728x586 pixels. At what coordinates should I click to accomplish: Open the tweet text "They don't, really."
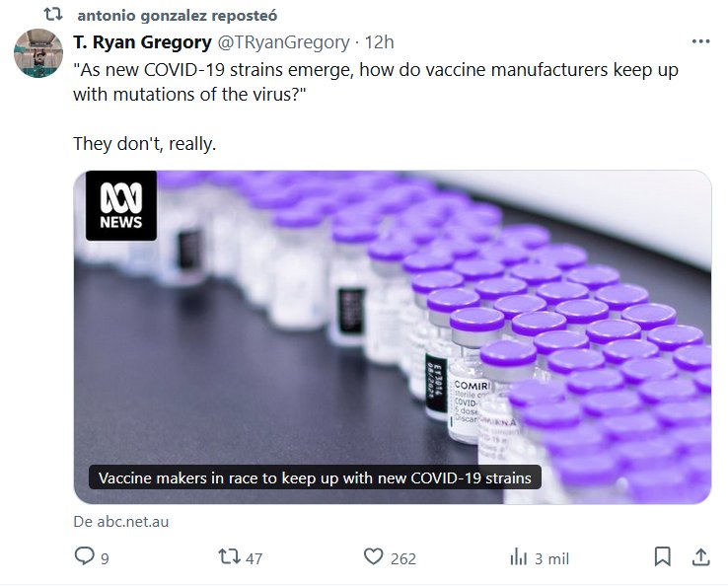point(144,144)
